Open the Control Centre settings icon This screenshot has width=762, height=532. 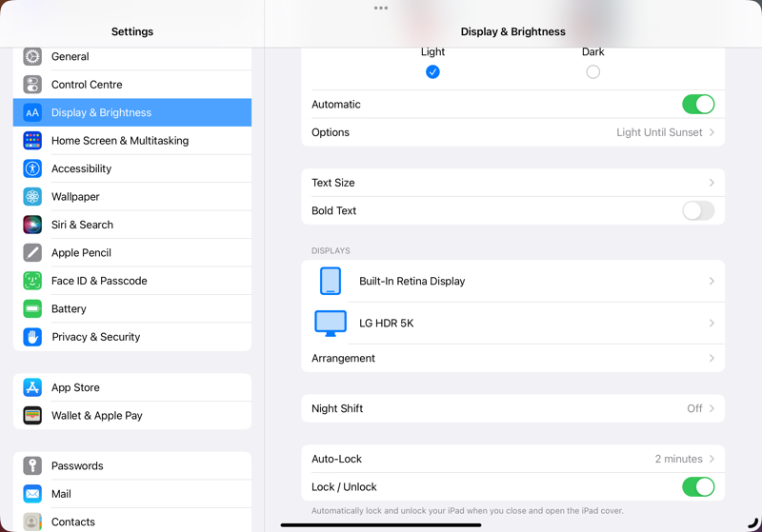(32, 85)
